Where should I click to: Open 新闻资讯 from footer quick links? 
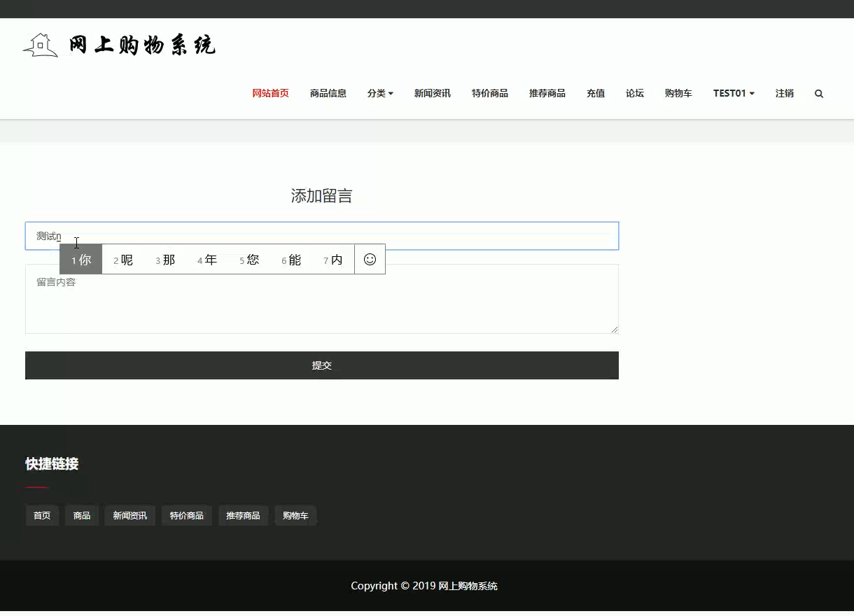click(x=129, y=515)
